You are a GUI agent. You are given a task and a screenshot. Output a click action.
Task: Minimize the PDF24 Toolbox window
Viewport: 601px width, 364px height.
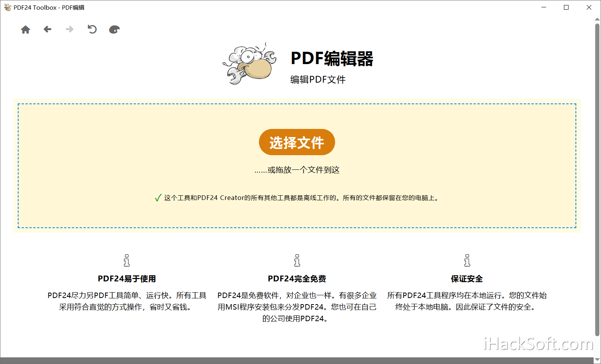(x=544, y=7)
